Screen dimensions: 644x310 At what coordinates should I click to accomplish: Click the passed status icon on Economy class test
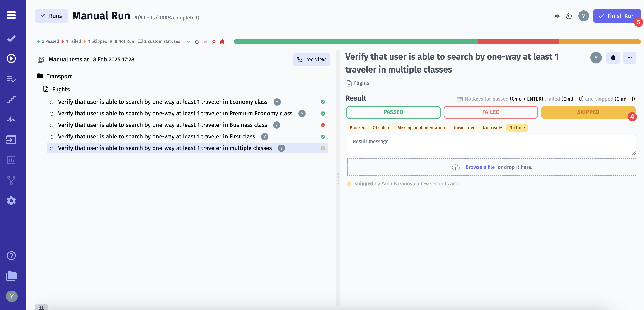[x=323, y=102]
